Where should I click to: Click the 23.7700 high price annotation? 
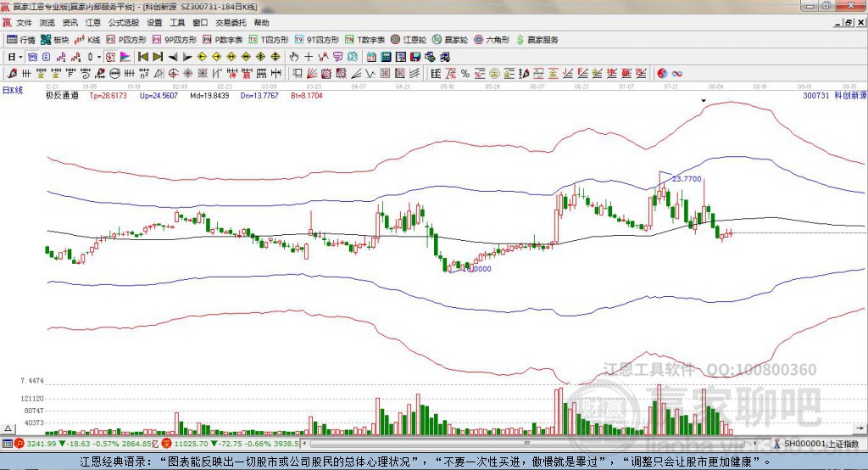tap(687, 178)
